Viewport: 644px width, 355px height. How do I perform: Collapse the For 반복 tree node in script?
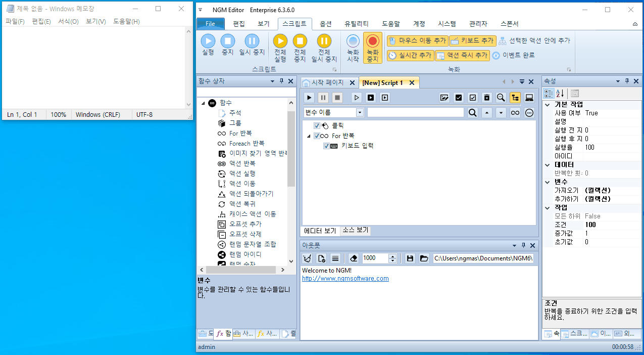click(308, 136)
